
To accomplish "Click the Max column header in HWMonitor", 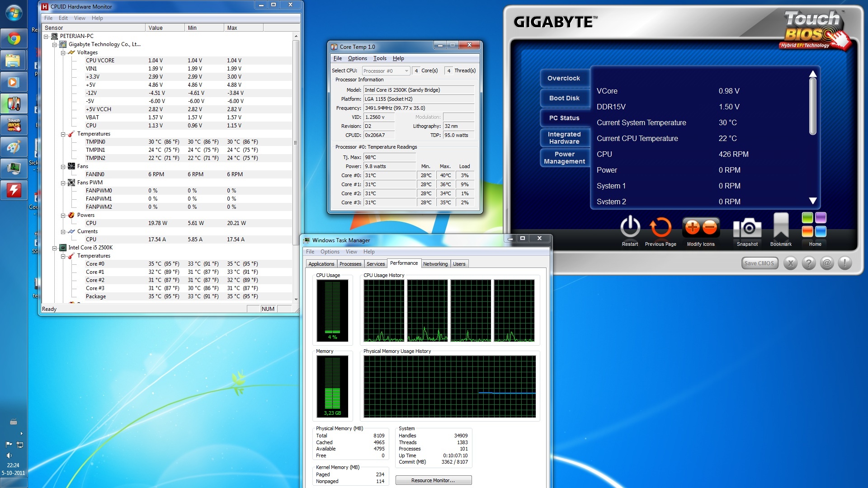I will [243, 28].
